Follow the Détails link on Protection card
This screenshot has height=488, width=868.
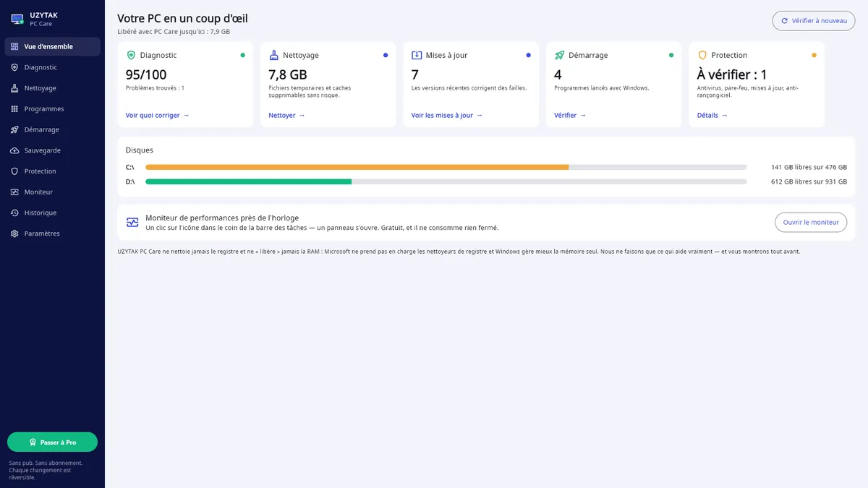pyautogui.click(x=712, y=115)
